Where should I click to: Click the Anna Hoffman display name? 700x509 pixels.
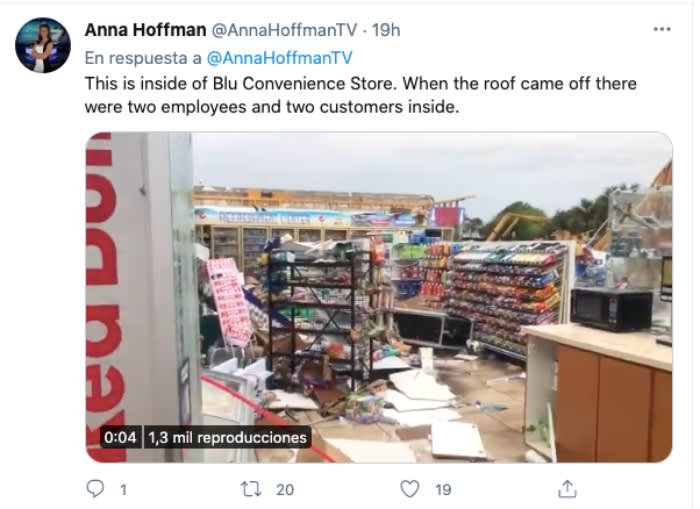click(145, 30)
